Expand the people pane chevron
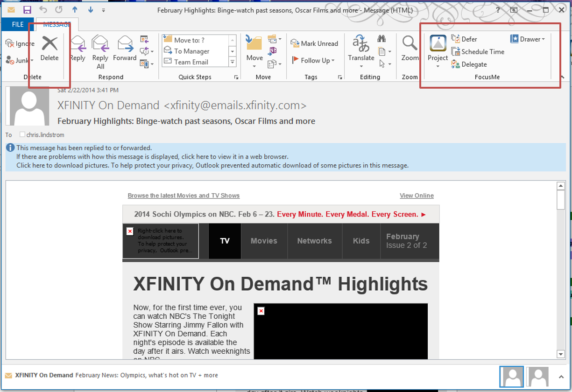 tap(561, 377)
